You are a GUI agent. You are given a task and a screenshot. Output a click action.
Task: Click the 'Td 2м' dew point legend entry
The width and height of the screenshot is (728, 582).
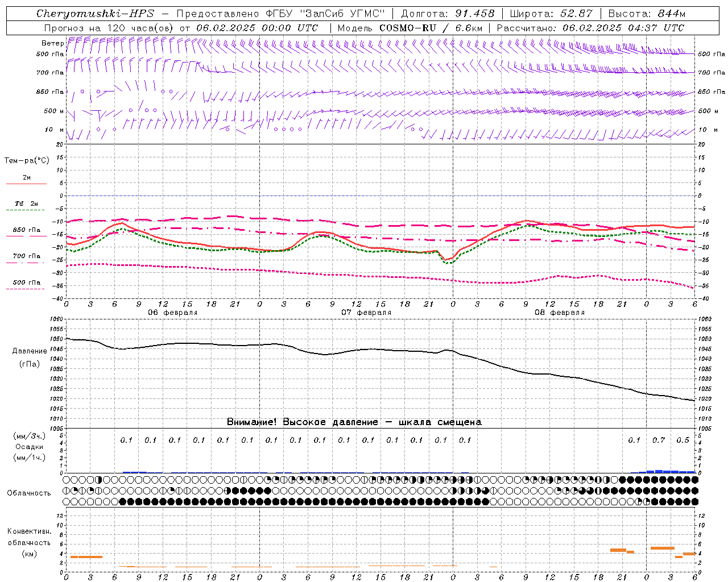coord(27,203)
